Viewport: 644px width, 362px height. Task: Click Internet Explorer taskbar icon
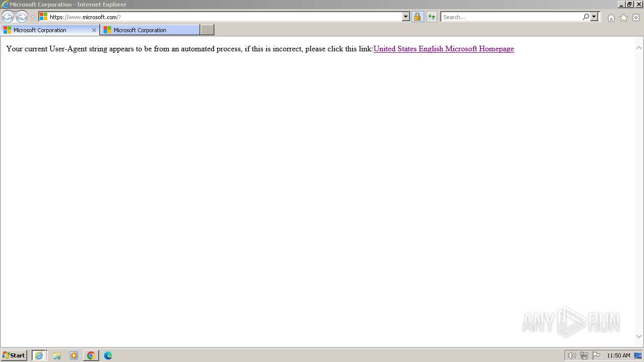39,355
